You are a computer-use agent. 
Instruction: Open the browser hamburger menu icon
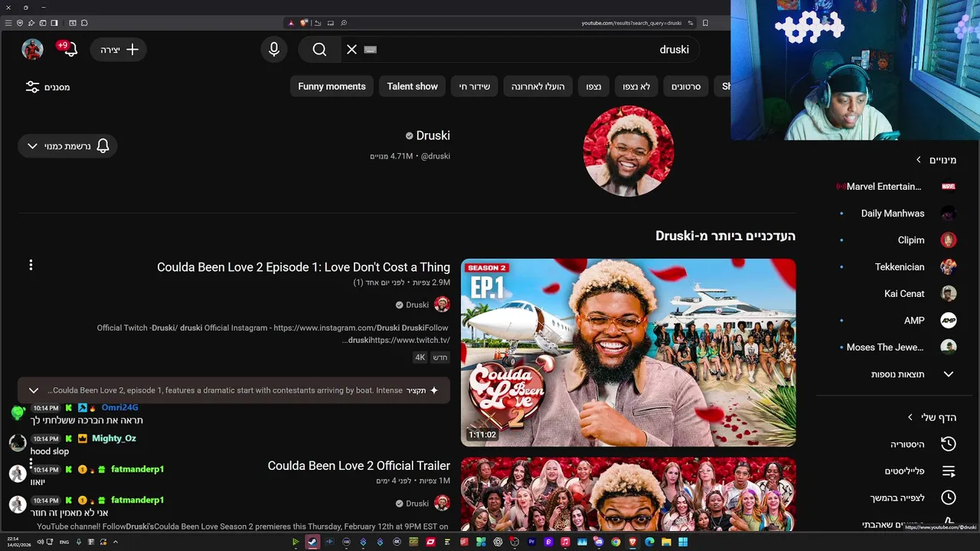click(8, 23)
